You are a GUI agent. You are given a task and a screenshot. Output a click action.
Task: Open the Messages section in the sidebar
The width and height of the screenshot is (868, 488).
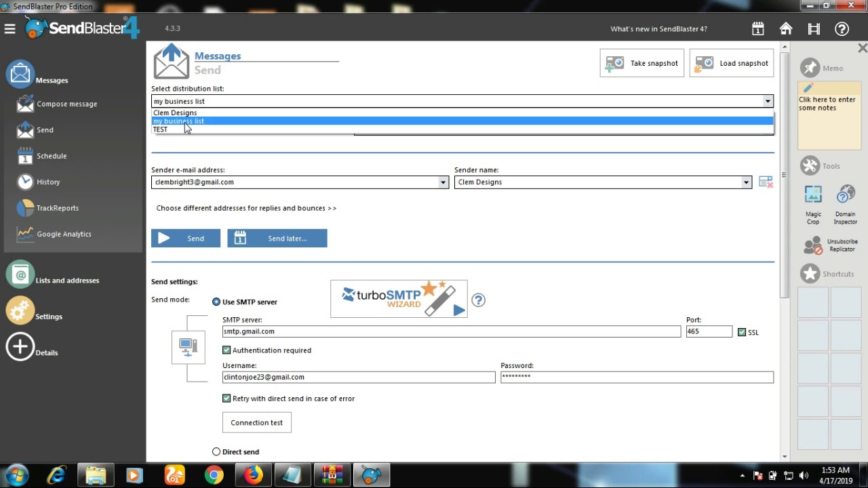(x=38, y=75)
